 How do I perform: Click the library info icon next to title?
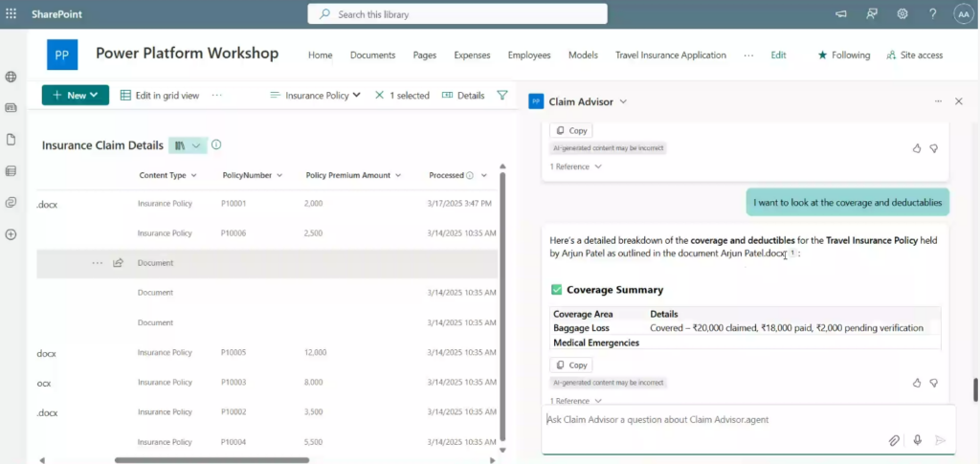coord(216,144)
